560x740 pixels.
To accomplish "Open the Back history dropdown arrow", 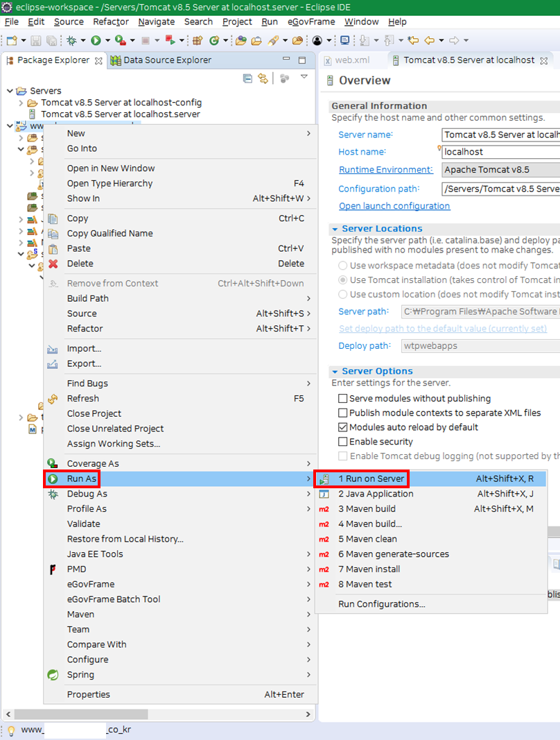I will pos(441,41).
